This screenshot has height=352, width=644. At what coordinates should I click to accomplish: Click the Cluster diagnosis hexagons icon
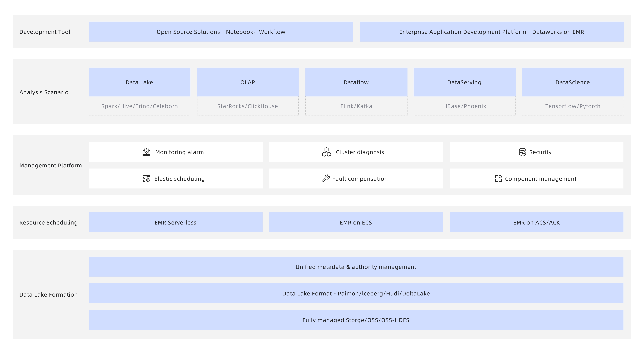pyautogui.click(x=326, y=152)
